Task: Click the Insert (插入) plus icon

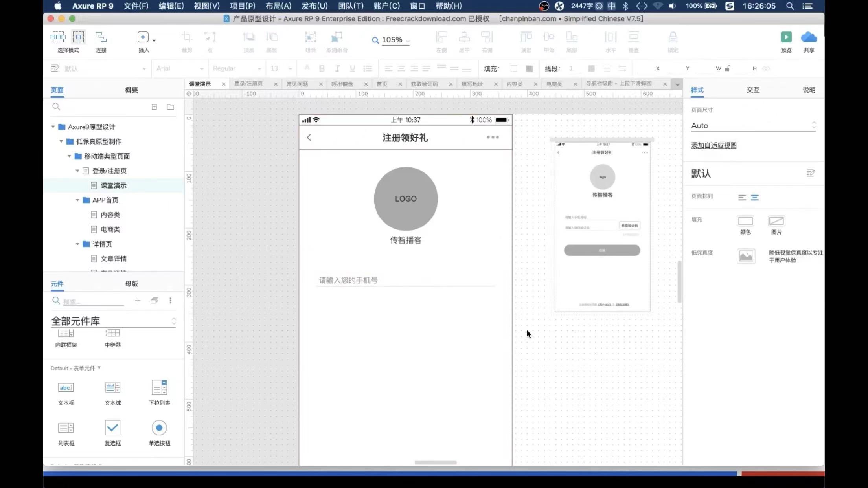Action: point(143,37)
